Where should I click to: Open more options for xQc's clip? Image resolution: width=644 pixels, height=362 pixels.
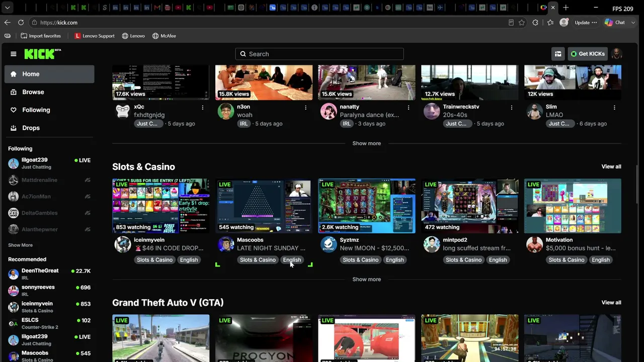[203, 108]
